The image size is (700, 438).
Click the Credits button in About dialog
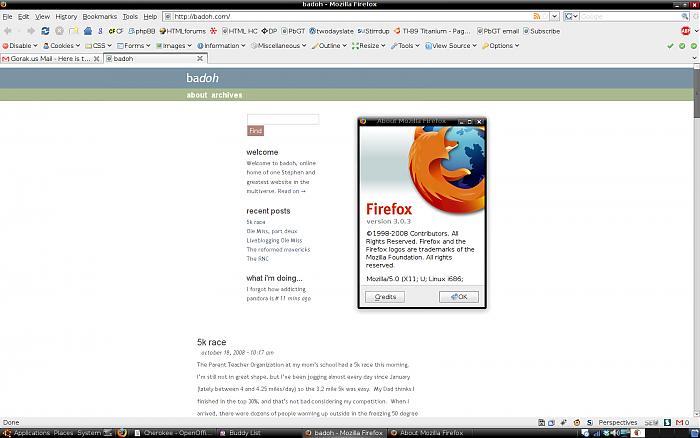pos(385,297)
